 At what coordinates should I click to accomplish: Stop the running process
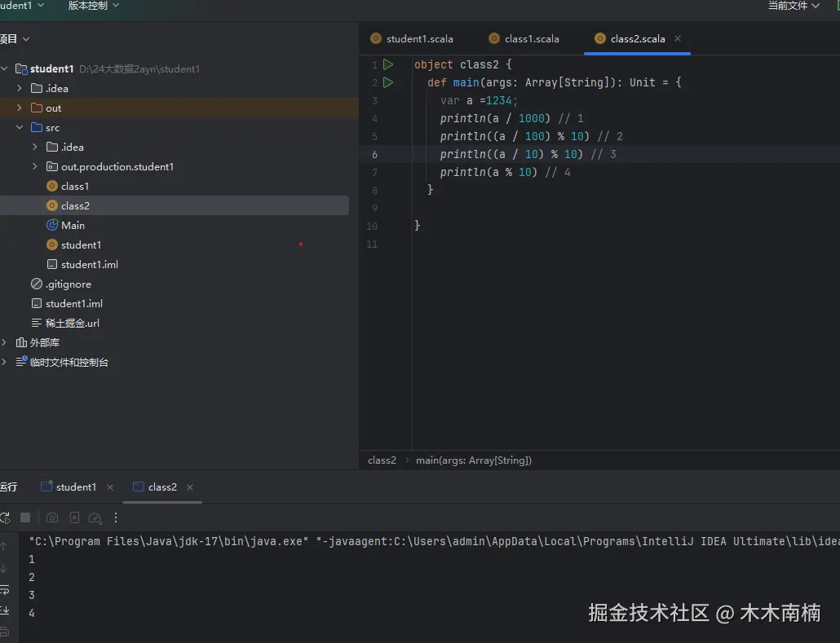[25, 517]
